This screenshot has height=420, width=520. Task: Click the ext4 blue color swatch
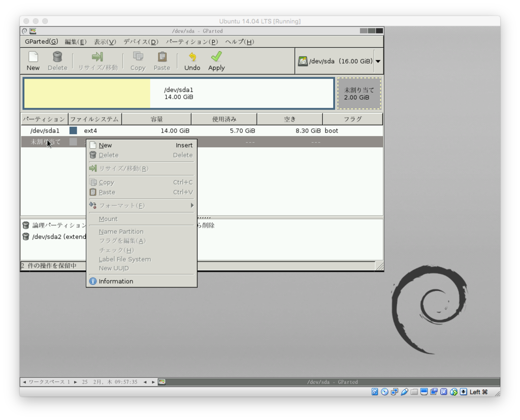pyautogui.click(x=73, y=131)
